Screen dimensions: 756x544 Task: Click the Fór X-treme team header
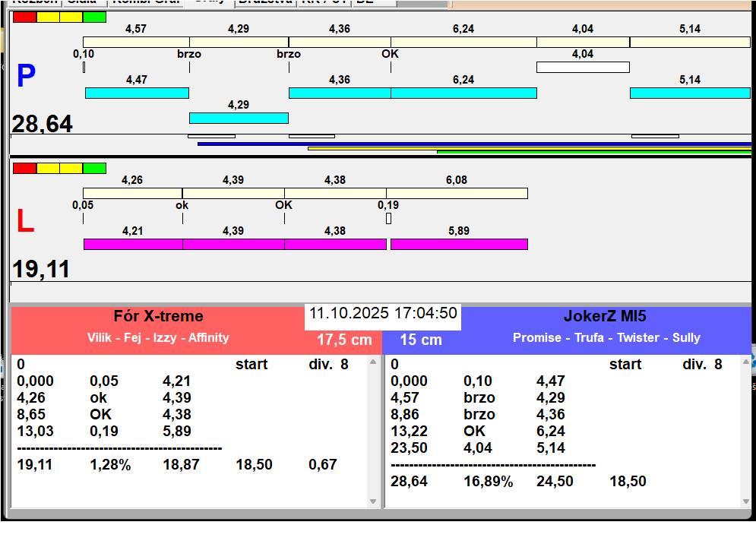pyautogui.click(x=158, y=316)
